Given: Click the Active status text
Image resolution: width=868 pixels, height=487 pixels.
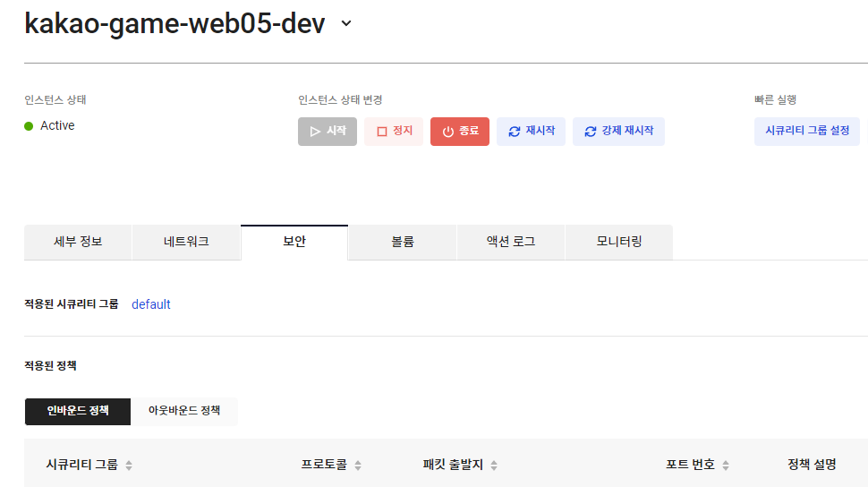Looking at the screenshot, I should 57,125.
